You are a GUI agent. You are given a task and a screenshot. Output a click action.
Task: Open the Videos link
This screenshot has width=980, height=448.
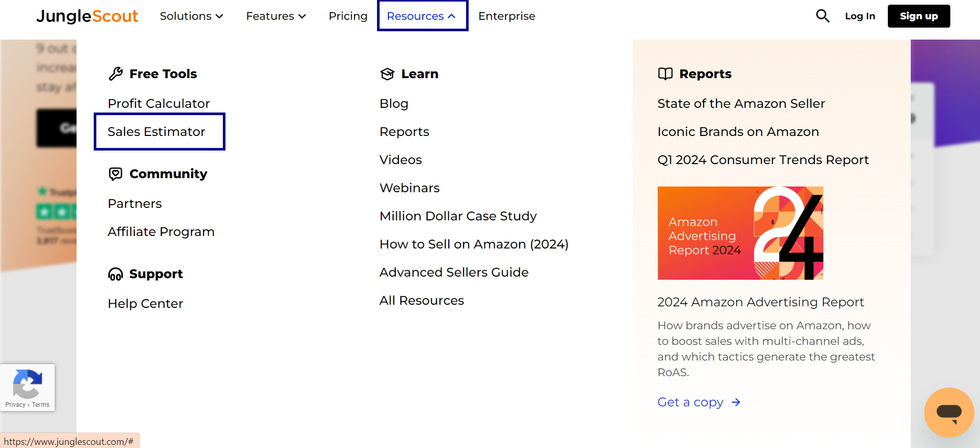(x=400, y=160)
